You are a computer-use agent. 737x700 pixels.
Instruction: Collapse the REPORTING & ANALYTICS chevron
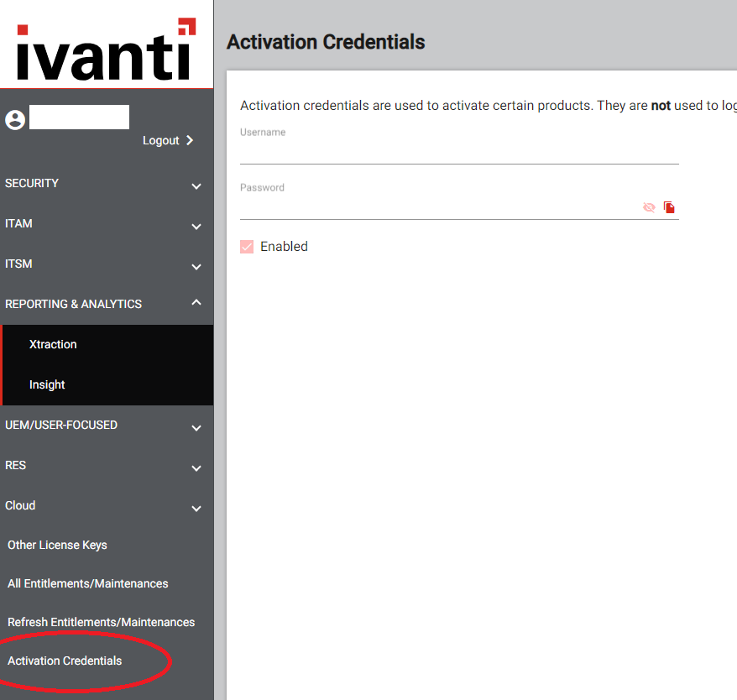pos(196,303)
